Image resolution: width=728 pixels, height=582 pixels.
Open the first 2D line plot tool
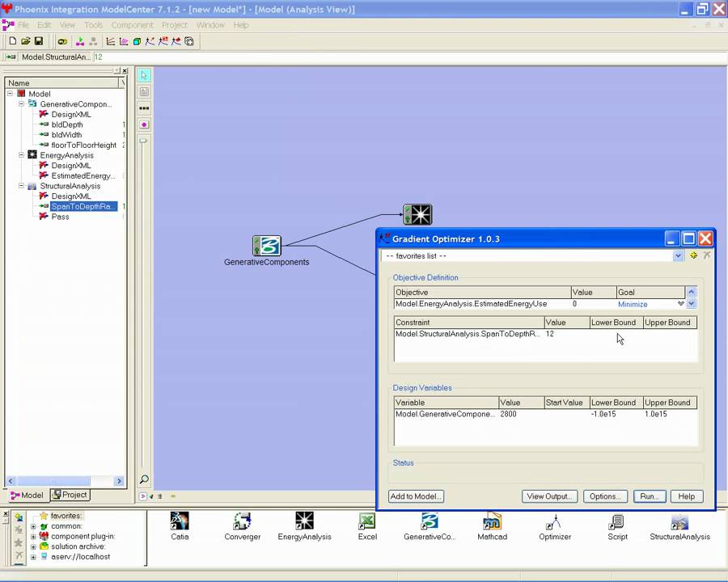point(111,42)
